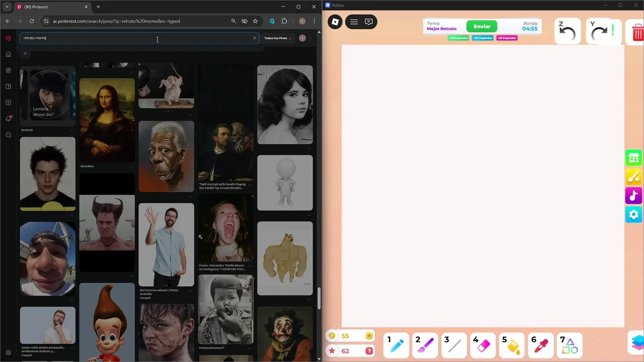Select the eraser tool numbered 4

(x=482, y=345)
